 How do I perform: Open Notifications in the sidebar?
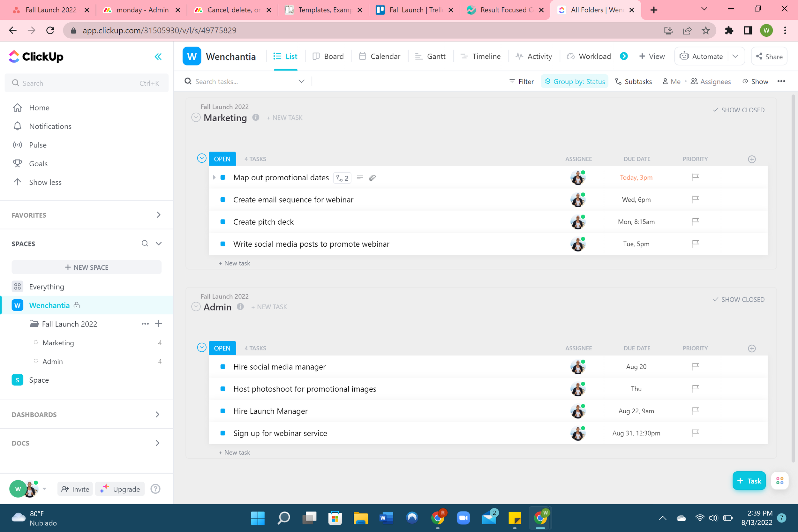(50, 126)
